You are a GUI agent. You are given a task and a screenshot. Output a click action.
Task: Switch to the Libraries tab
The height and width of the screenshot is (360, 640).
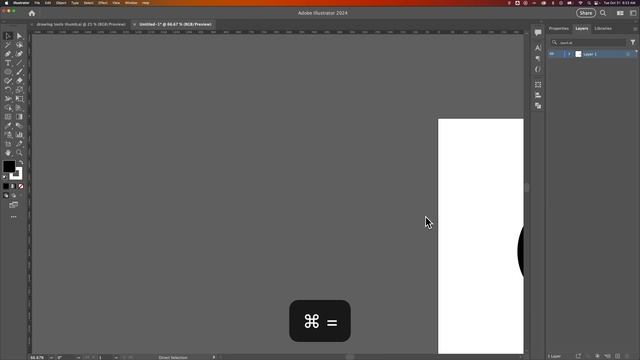[603, 29]
